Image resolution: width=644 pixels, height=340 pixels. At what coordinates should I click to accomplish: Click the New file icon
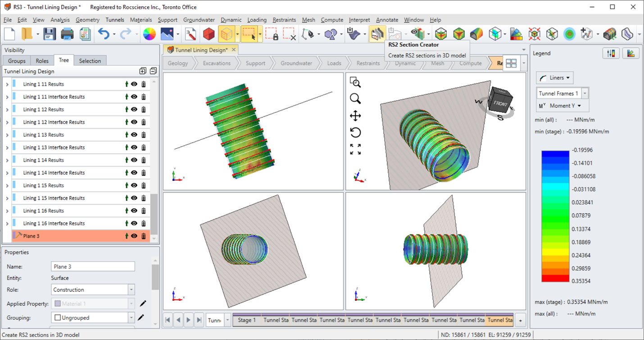(10, 34)
